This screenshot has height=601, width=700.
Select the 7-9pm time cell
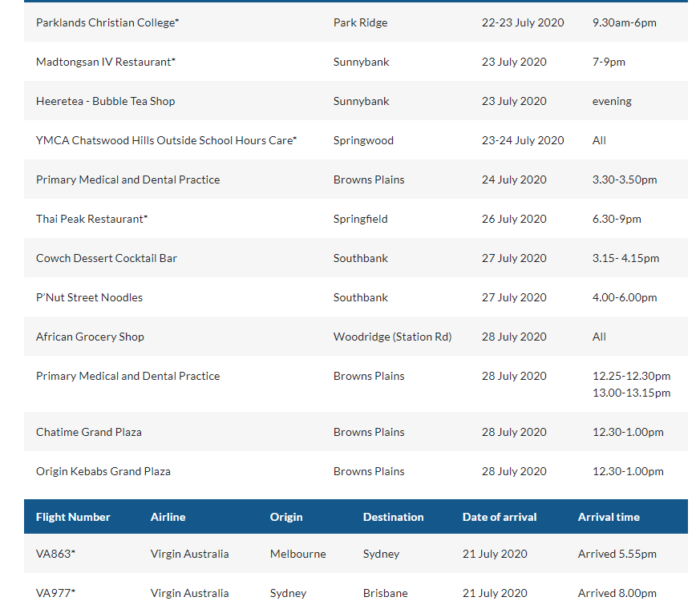pos(609,62)
